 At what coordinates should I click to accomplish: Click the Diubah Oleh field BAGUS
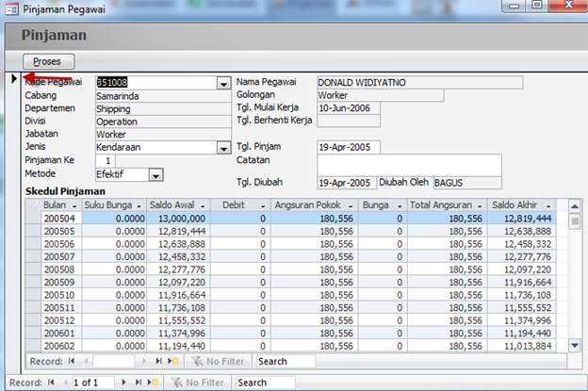point(467,183)
